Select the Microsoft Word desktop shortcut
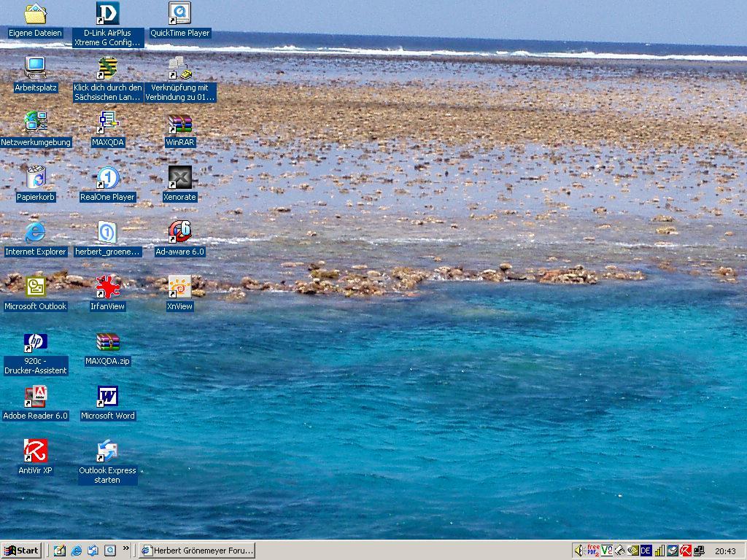 [x=108, y=397]
